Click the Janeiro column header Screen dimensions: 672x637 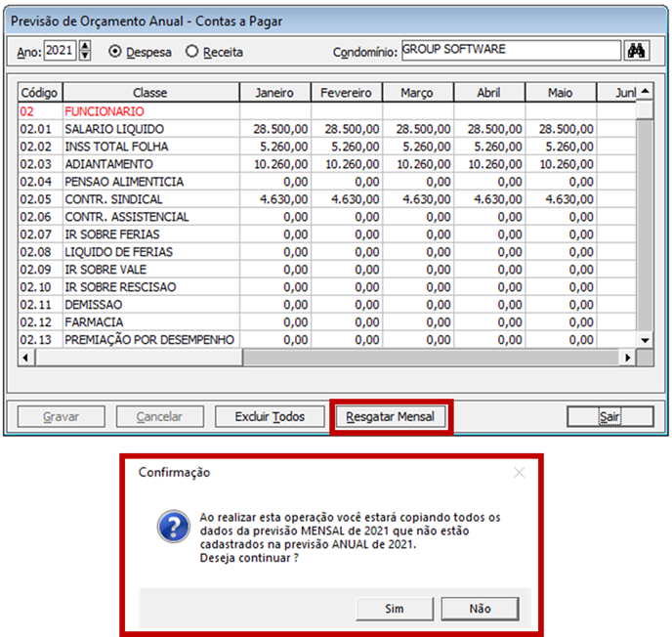pyautogui.click(x=274, y=93)
